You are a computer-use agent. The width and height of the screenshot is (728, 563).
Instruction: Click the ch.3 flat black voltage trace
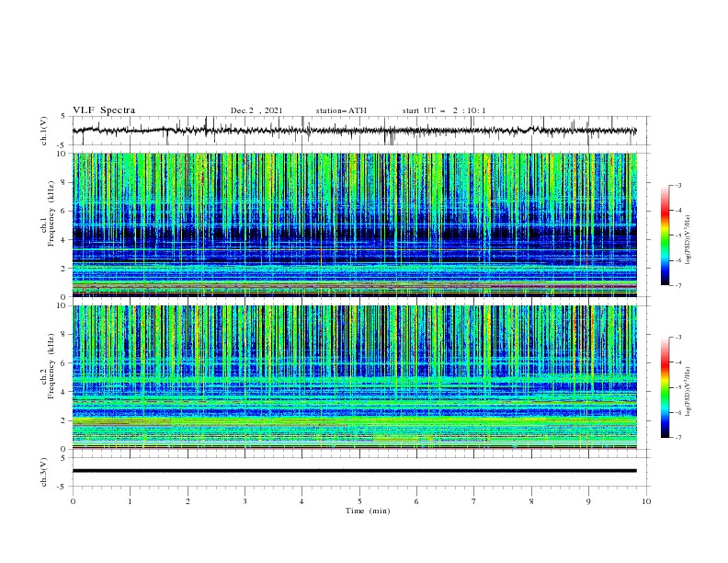point(355,471)
